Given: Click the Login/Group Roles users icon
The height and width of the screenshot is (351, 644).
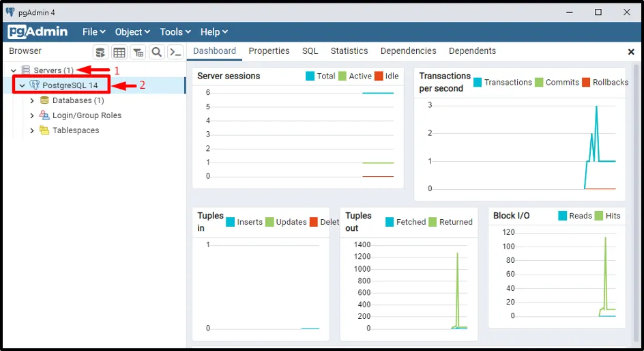Looking at the screenshot, I should point(44,115).
